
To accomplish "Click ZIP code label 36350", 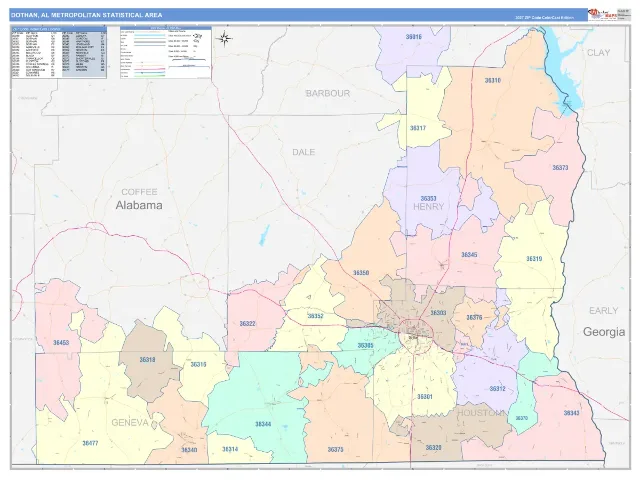I will pyautogui.click(x=361, y=273).
